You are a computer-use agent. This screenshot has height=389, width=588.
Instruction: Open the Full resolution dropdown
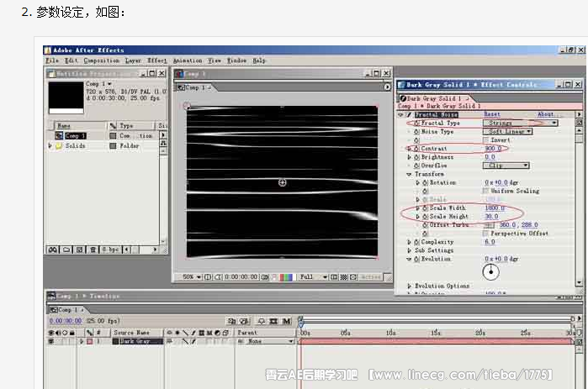314,277
